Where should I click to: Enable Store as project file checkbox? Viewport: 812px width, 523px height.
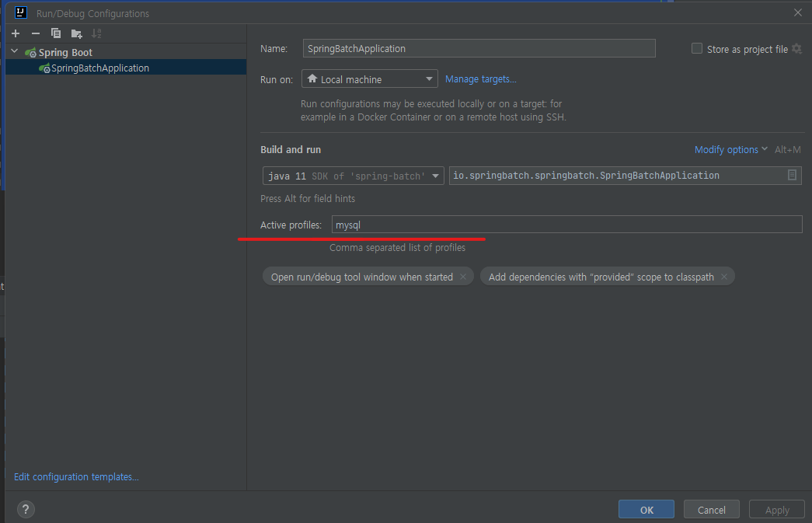[697, 49]
